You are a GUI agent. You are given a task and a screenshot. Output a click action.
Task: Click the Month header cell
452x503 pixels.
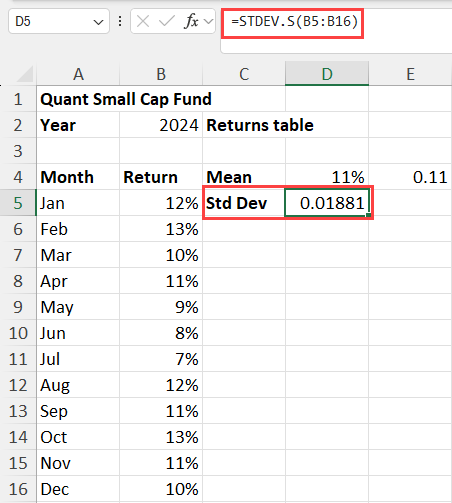pyautogui.click(x=78, y=177)
